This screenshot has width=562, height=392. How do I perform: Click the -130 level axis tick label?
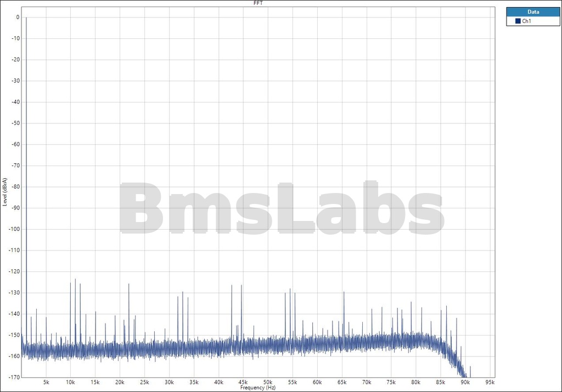click(14, 293)
